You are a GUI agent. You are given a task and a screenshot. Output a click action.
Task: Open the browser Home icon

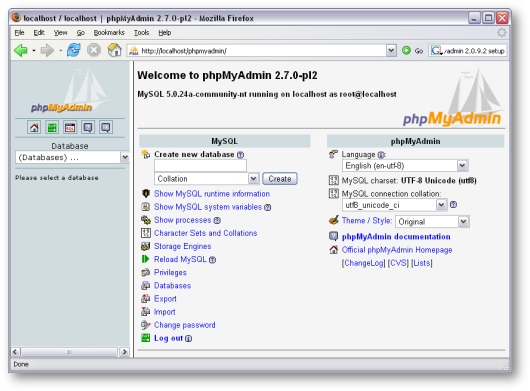click(114, 50)
